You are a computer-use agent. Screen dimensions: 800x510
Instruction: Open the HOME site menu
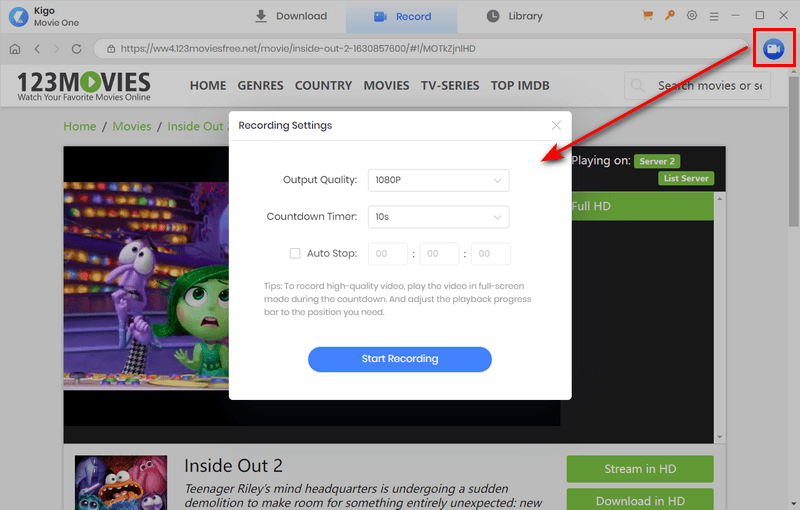208,86
